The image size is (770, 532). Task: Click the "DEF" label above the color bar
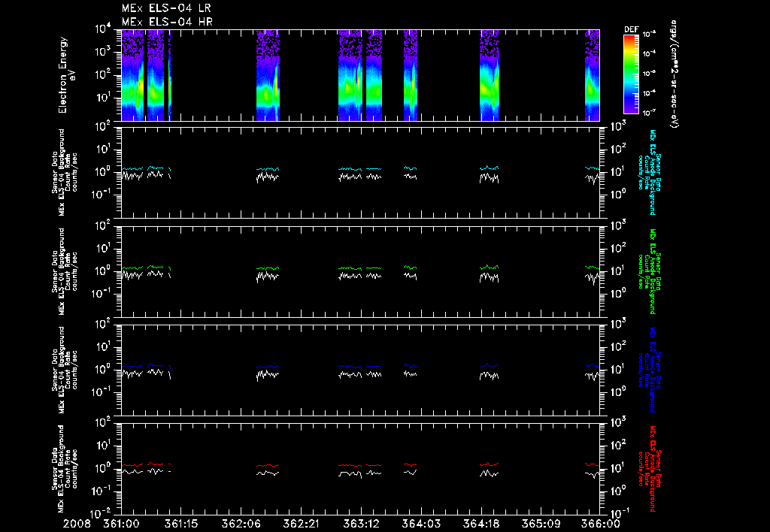coord(631,29)
